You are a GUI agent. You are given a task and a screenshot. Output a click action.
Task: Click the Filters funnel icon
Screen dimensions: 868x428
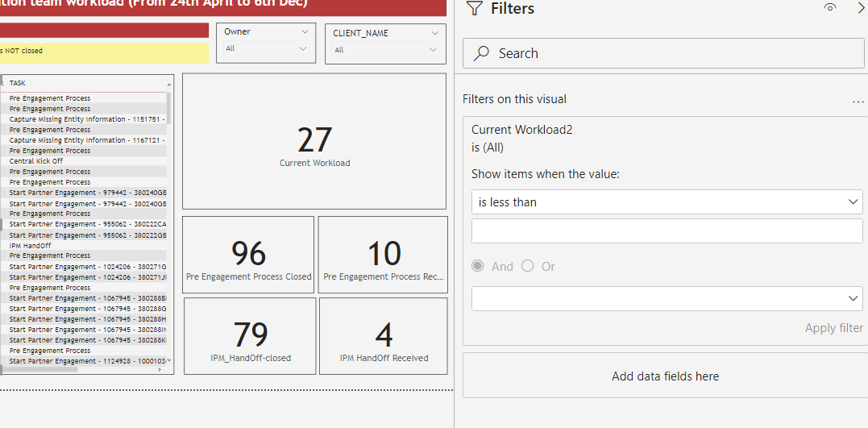tap(475, 8)
